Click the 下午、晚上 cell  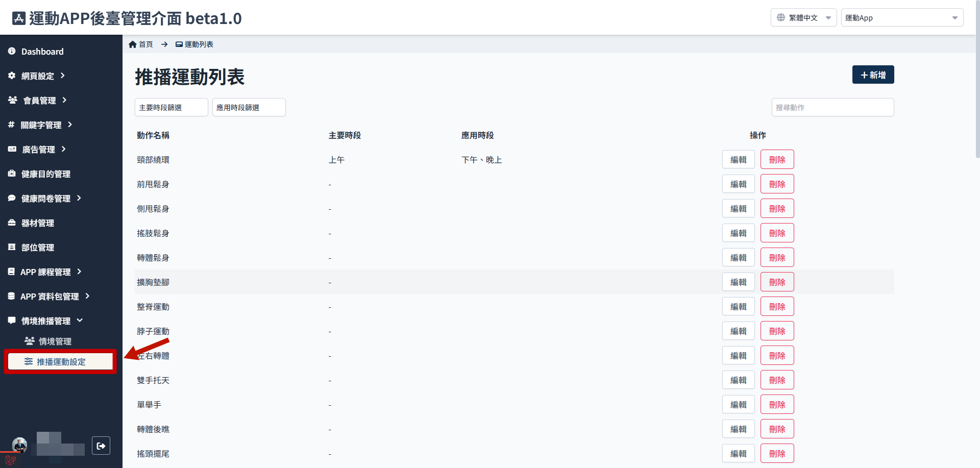coord(482,160)
